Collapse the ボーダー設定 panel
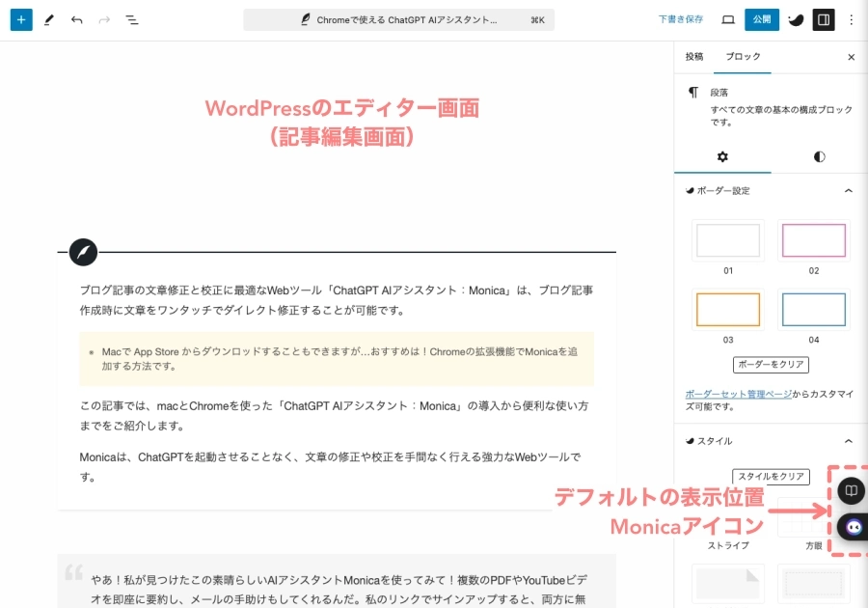This screenshot has height=608, width=868. coord(848,191)
